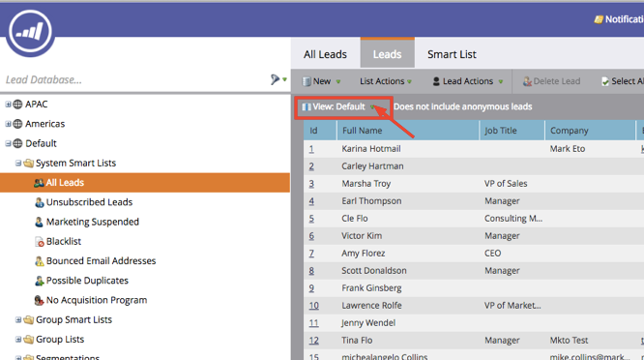Click the Select All checkmark icon
This screenshot has height=360, width=644.
coord(605,81)
